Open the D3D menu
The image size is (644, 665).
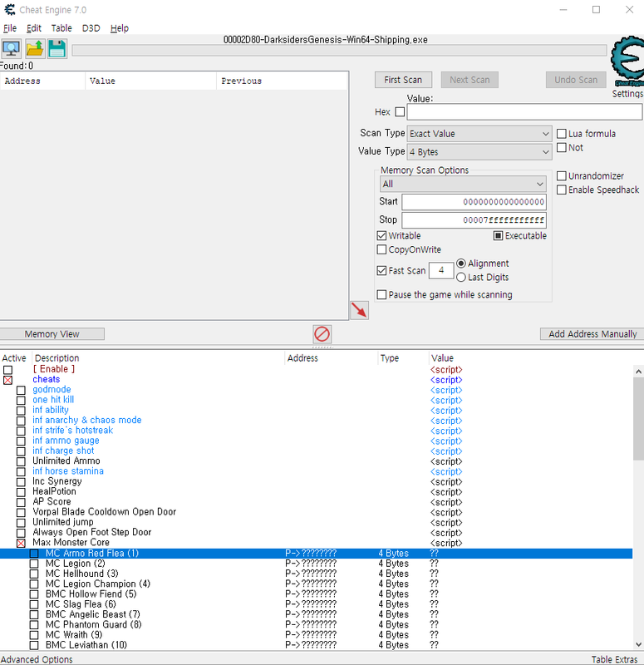tap(91, 28)
